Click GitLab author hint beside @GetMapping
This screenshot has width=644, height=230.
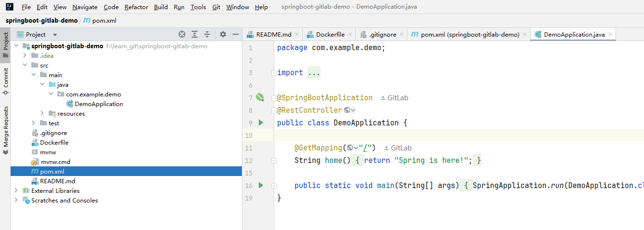click(x=398, y=148)
